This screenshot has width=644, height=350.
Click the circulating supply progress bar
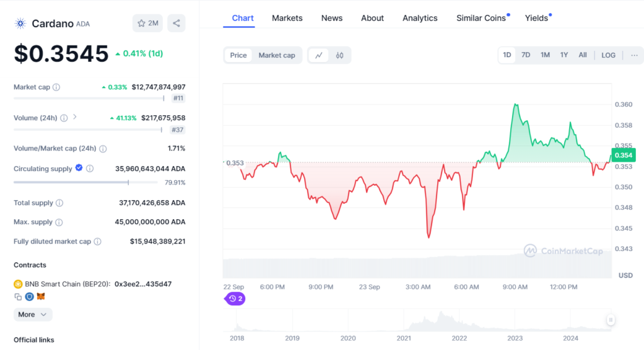pos(86,182)
